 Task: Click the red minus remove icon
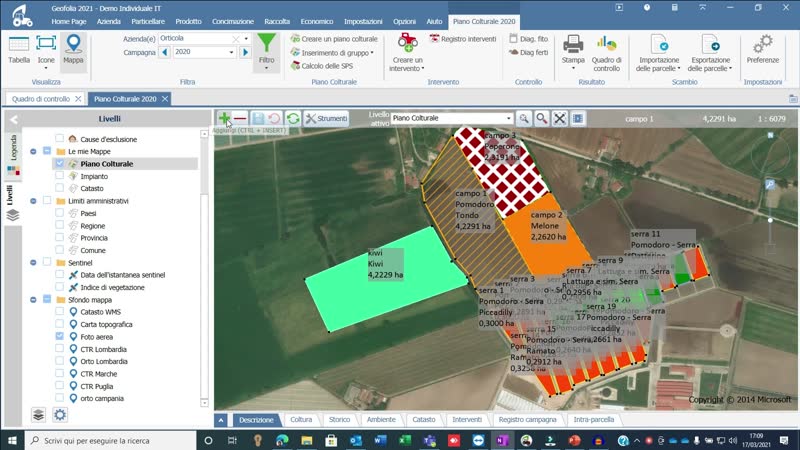(240, 118)
